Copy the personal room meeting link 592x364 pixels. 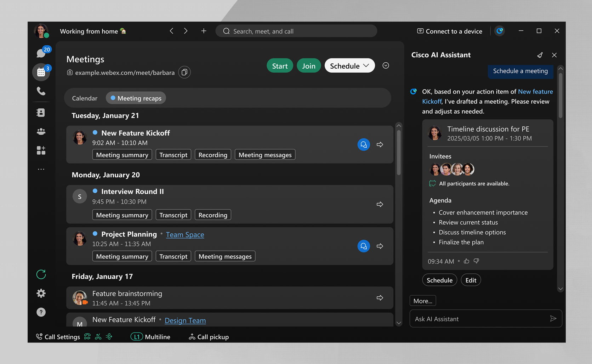point(184,72)
